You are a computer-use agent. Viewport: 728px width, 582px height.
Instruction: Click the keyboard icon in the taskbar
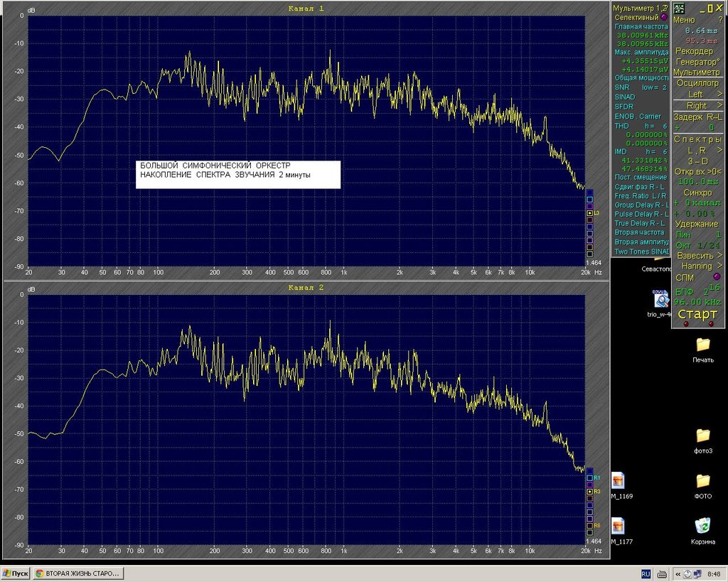coord(662,573)
